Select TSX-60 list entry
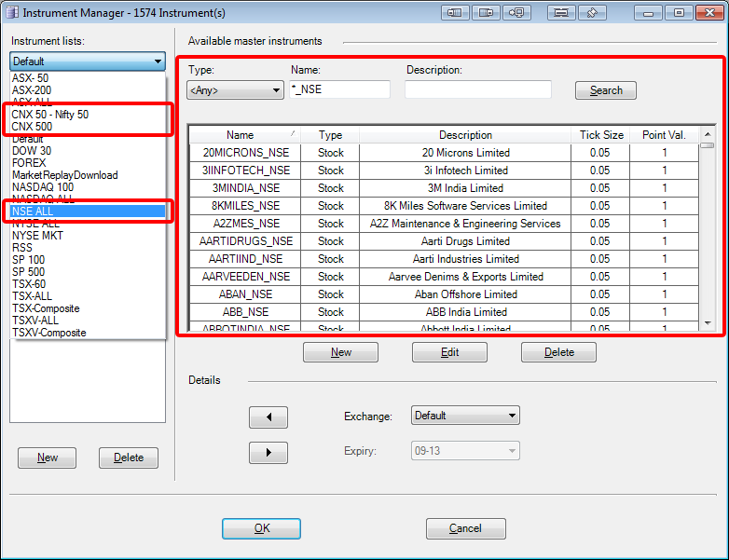 (88, 284)
